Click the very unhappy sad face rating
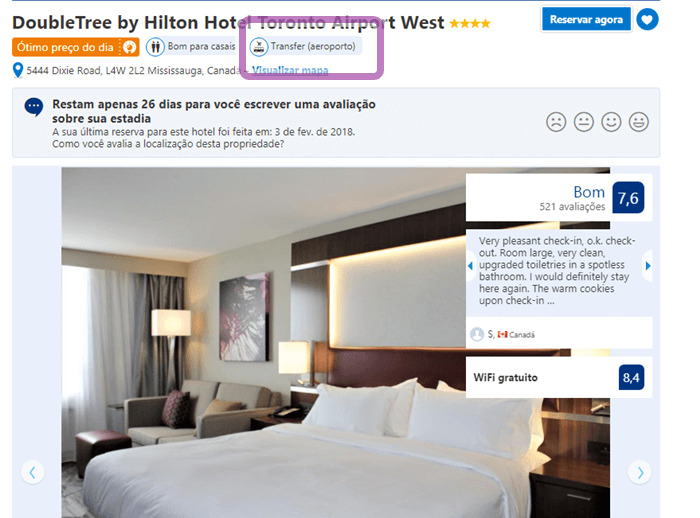 pos(556,121)
